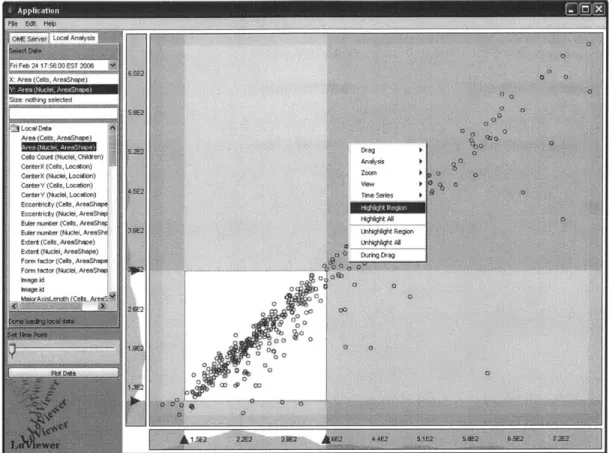This screenshot has height=453, width=612.
Task: Open the File menu
Action: 12,23
